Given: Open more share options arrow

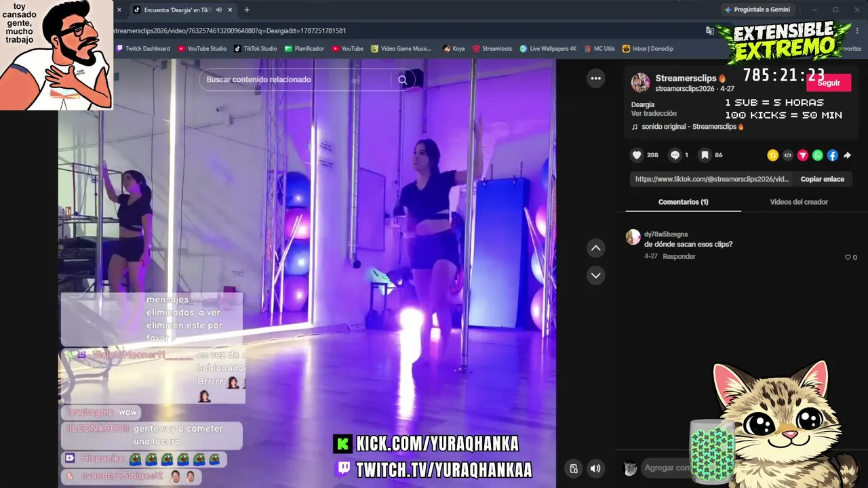Looking at the screenshot, I should coord(847,155).
